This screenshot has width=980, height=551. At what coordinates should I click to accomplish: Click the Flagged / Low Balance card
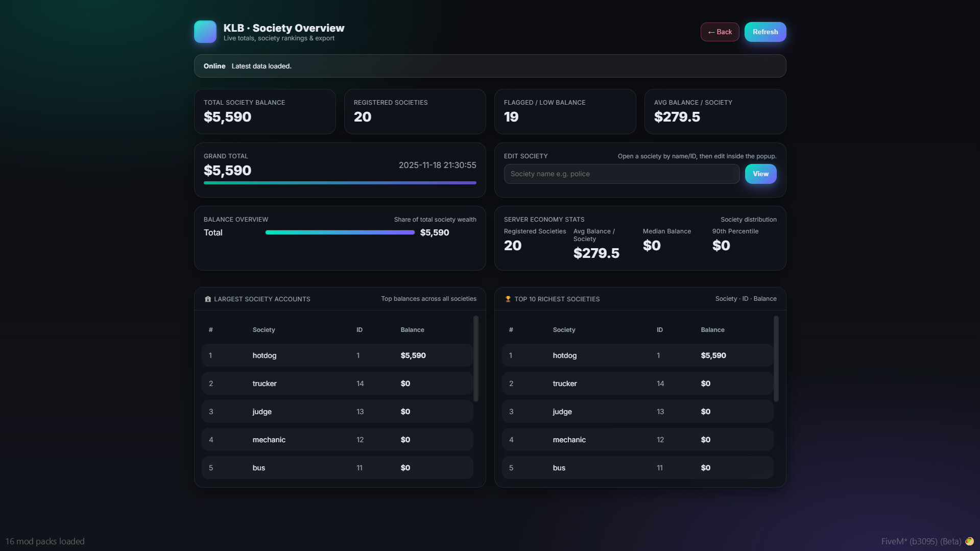click(x=565, y=111)
